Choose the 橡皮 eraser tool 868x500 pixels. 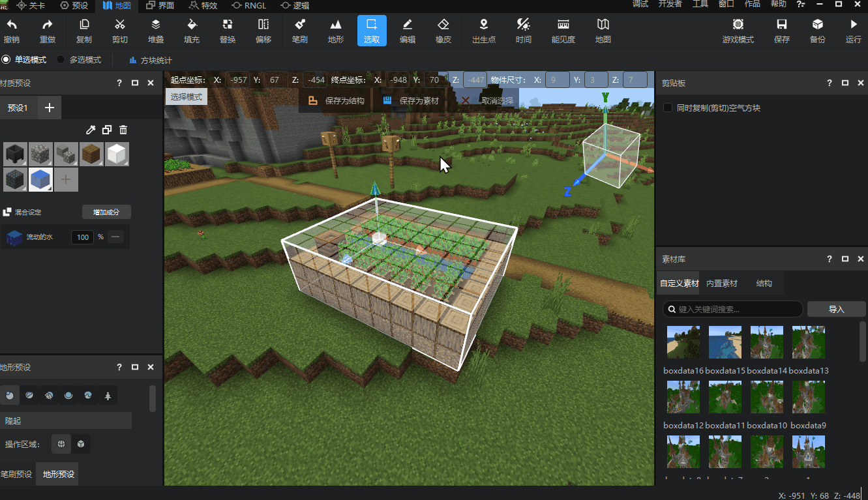(x=443, y=31)
